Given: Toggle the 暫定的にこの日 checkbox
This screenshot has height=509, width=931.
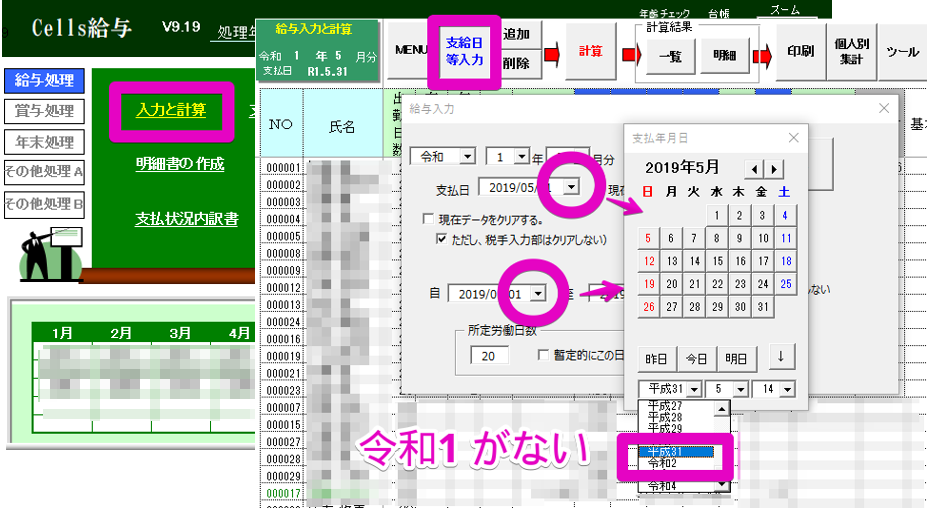Looking at the screenshot, I should pos(542,355).
